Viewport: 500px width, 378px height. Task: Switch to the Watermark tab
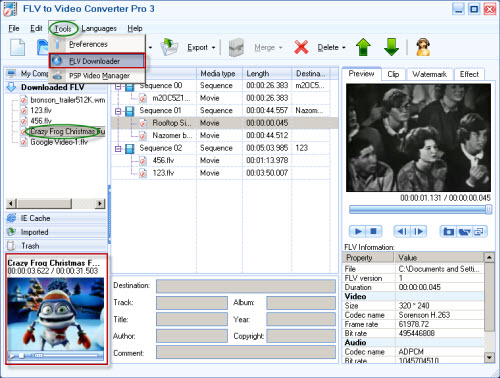click(429, 74)
